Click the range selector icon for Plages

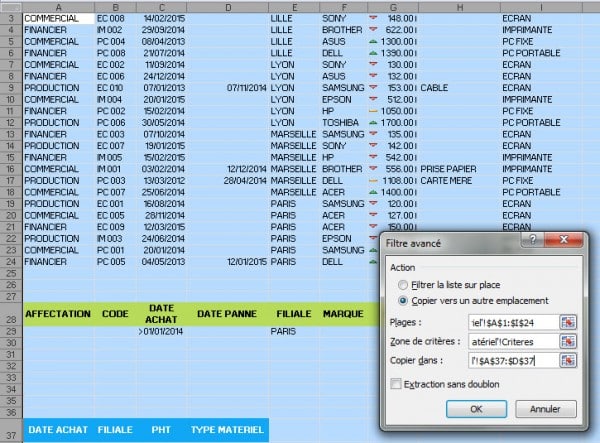(569, 323)
